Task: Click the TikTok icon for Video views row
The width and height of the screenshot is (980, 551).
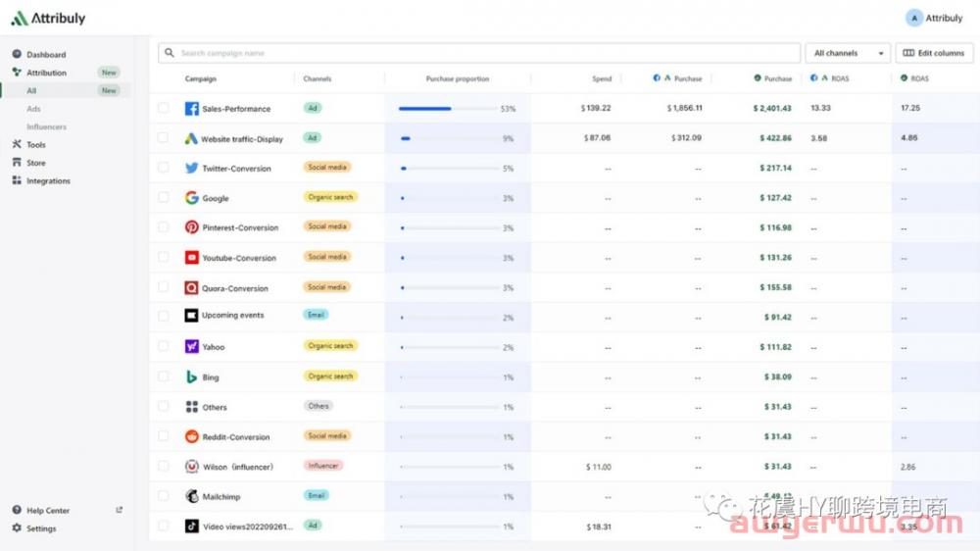Action: [x=192, y=526]
